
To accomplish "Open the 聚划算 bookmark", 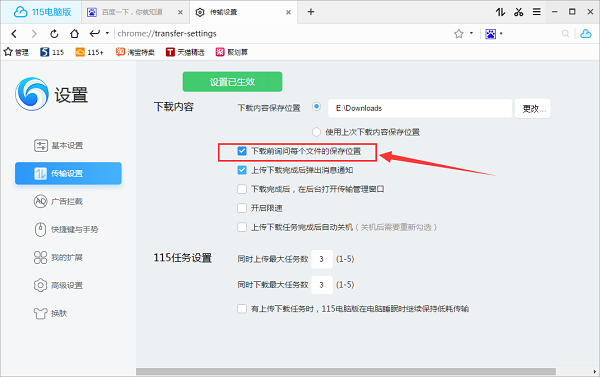I will (232, 52).
